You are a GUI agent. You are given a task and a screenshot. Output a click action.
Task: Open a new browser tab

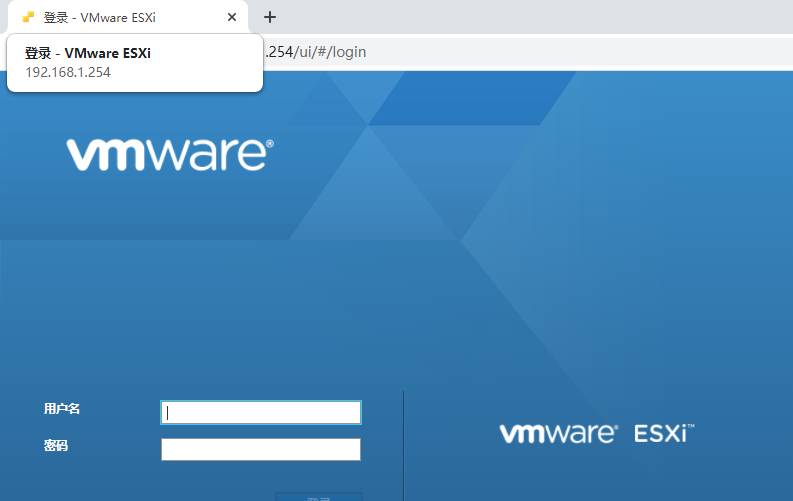(x=269, y=17)
